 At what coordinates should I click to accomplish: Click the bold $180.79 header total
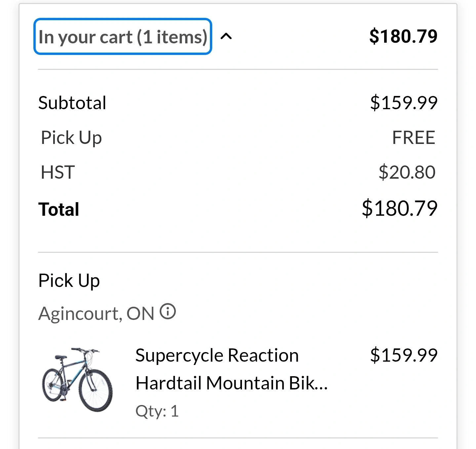pos(403,36)
